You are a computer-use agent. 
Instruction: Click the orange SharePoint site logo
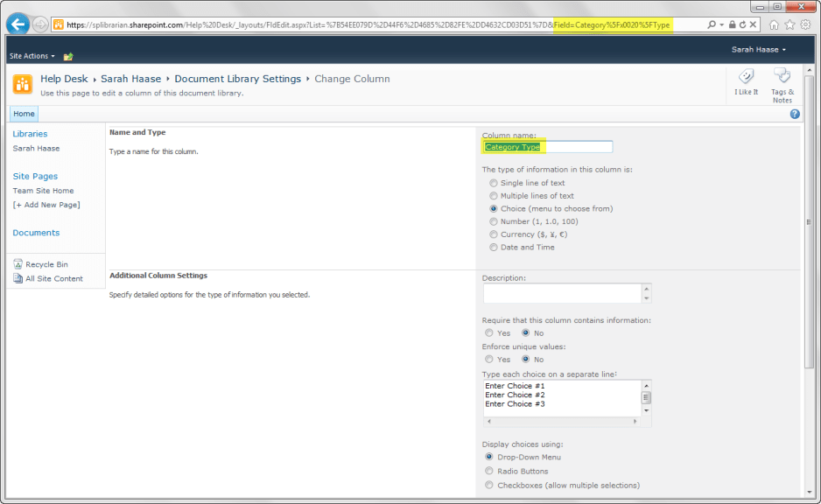pyautogui.click(x=23, y=84)
